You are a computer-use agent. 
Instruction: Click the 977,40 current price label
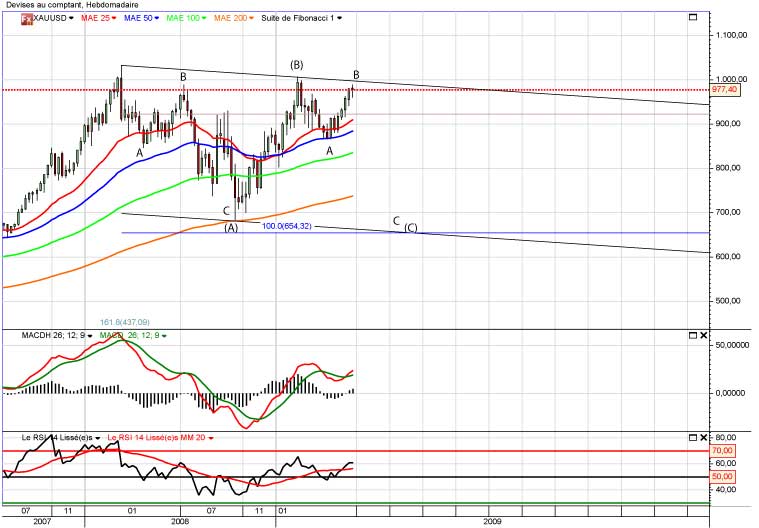click(724, 89)
